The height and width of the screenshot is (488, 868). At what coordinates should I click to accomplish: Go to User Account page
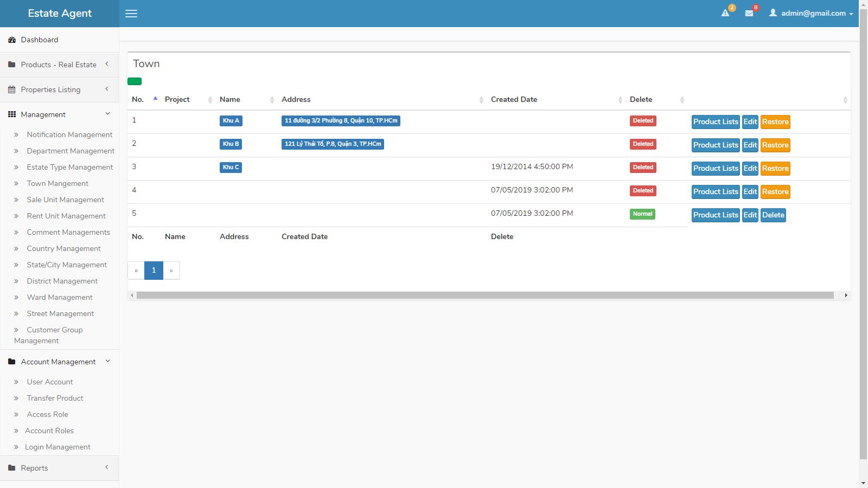(50, 382)
